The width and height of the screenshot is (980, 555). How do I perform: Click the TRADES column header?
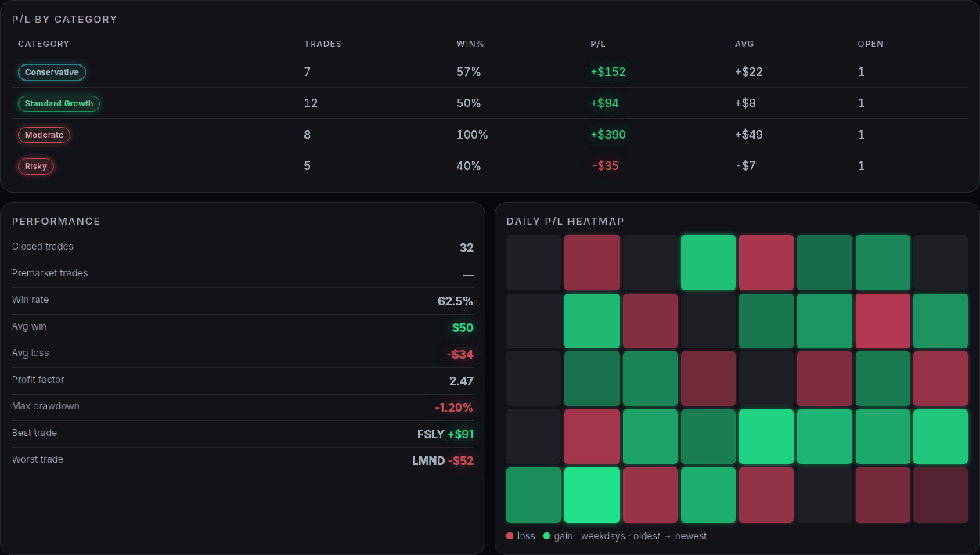322,44
